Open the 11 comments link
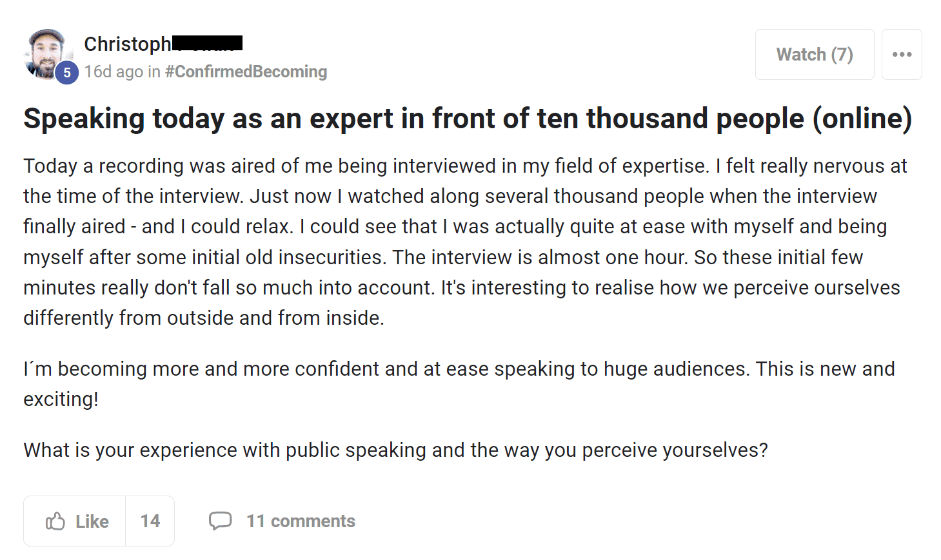The width and height of the screenshot is (941, 560). [x=301, y=521]
